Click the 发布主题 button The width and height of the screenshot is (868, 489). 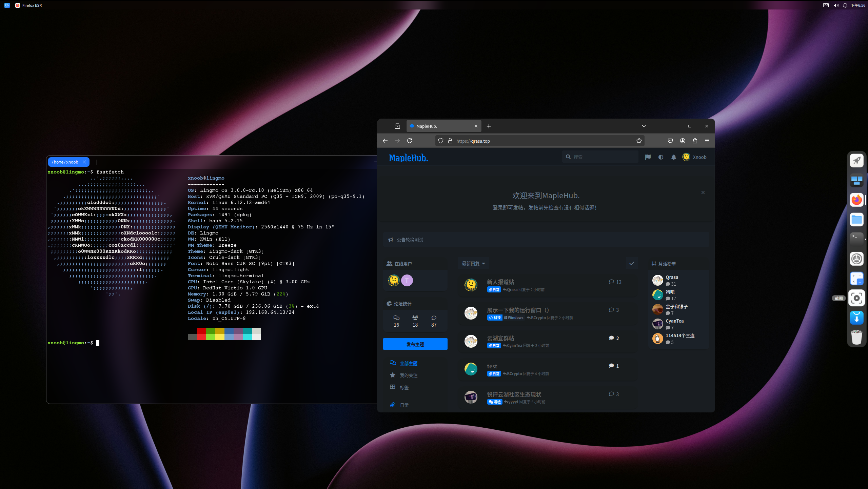click(x=415, y=344)
